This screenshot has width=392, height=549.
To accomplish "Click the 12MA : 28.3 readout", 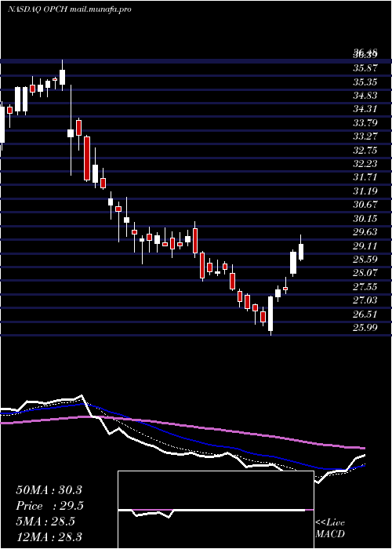I will click(x=49, y=537).
